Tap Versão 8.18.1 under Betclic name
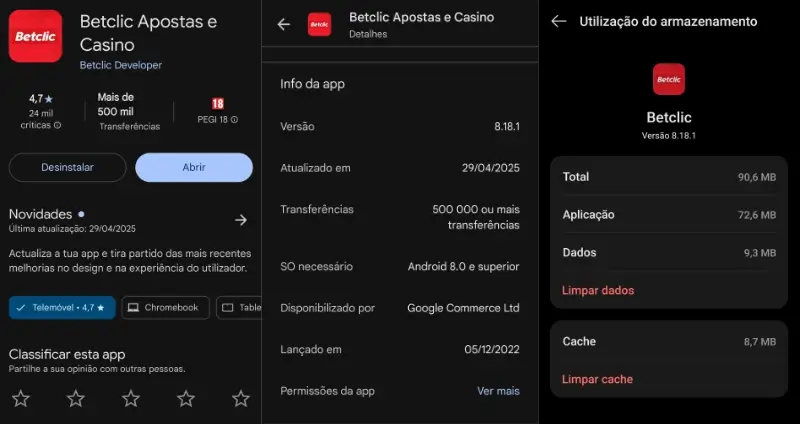 point(668,136)
